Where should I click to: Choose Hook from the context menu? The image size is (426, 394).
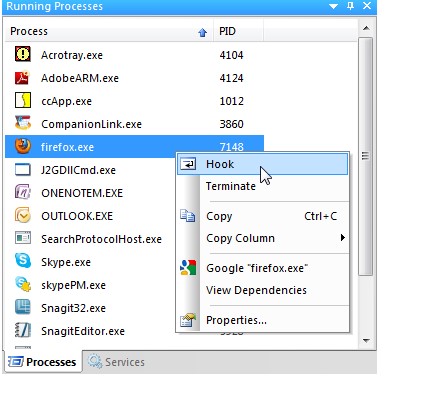pos(262,164)
